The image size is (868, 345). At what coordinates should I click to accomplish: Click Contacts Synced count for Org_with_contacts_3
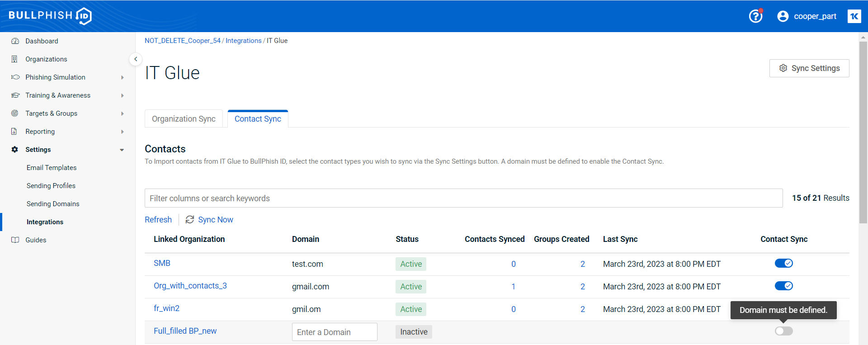coord(514,287)
